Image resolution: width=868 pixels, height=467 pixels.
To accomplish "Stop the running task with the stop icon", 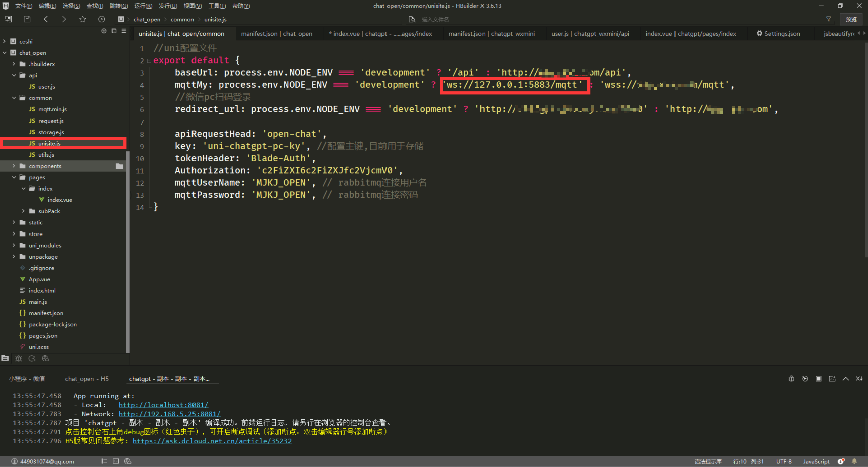I will 818,378.
